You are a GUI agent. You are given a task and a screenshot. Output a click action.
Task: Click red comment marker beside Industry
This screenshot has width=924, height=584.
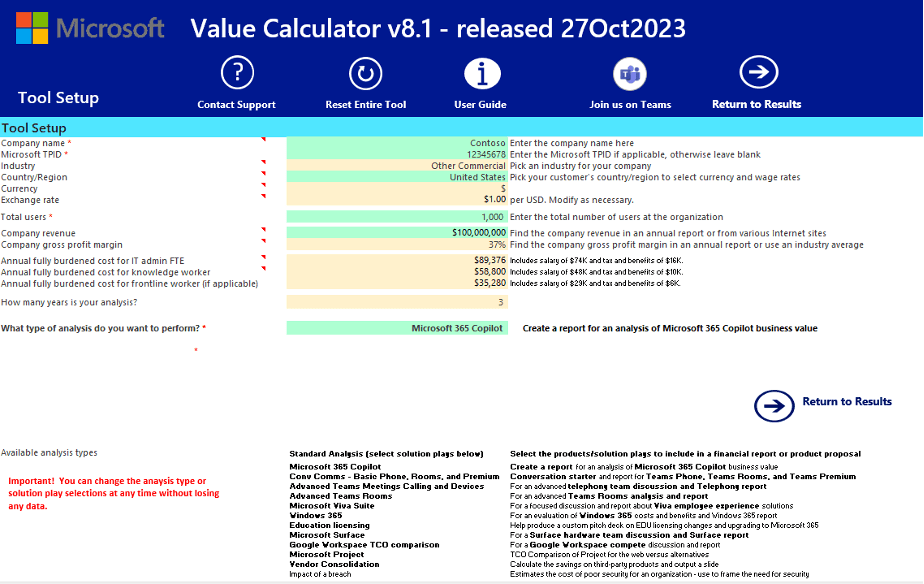[x=263, y=162]
